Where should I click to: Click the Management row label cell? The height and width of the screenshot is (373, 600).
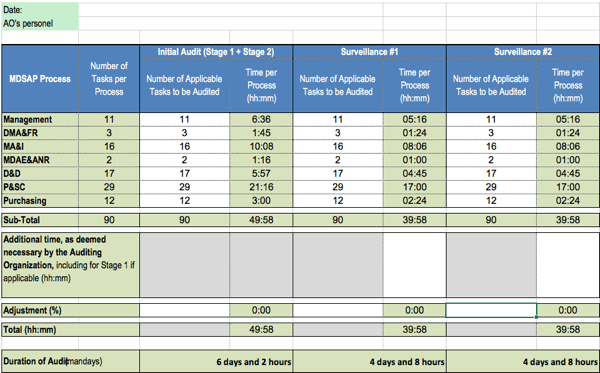(40, 119)
